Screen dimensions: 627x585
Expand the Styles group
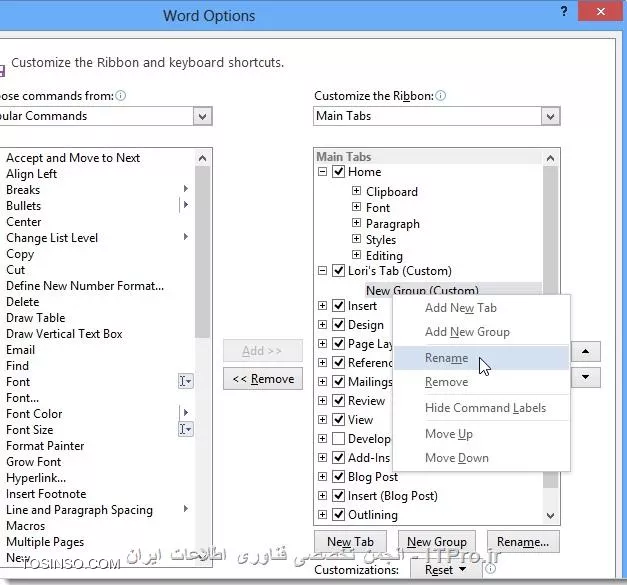(356, 238)
